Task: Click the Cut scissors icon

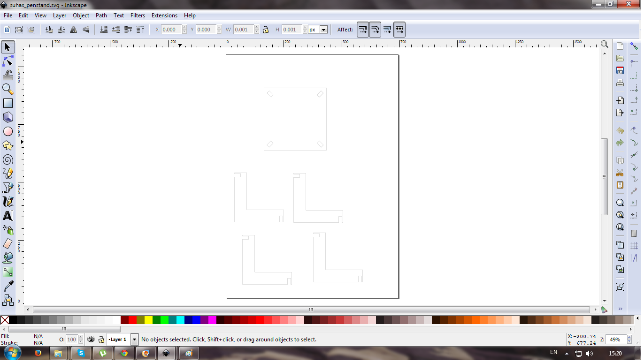Action: 620,173
